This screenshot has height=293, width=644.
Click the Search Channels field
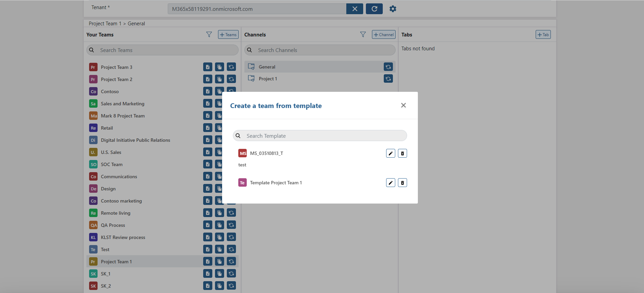coord(320,50)
